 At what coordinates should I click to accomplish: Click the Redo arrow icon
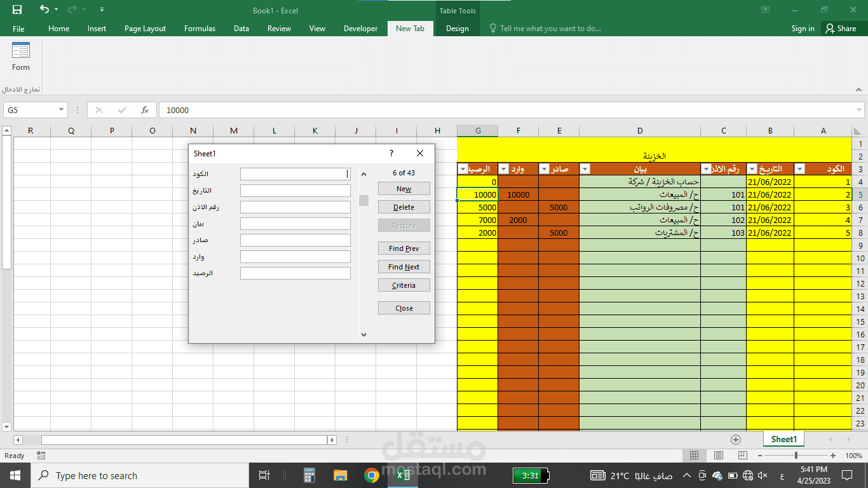(72, 10)
